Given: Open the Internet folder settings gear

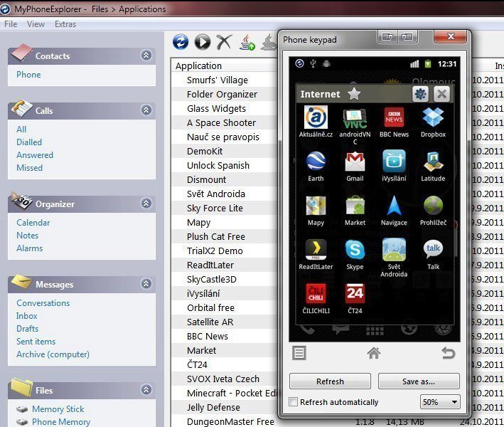Looking at the screenshot, I should point(420,94).
